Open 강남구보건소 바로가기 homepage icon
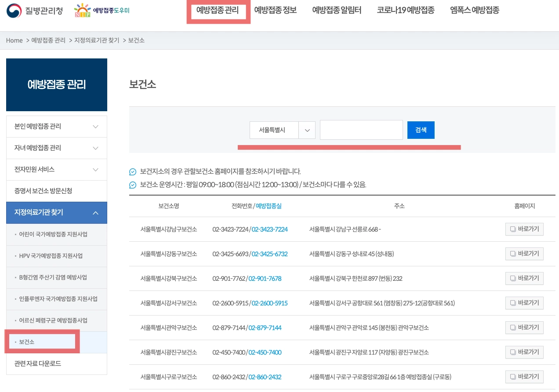559x392 pixels. point(524,229)
